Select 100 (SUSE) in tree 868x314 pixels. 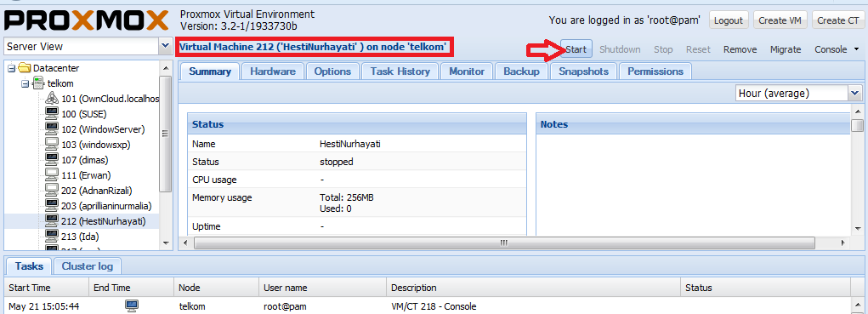[84, 114]
